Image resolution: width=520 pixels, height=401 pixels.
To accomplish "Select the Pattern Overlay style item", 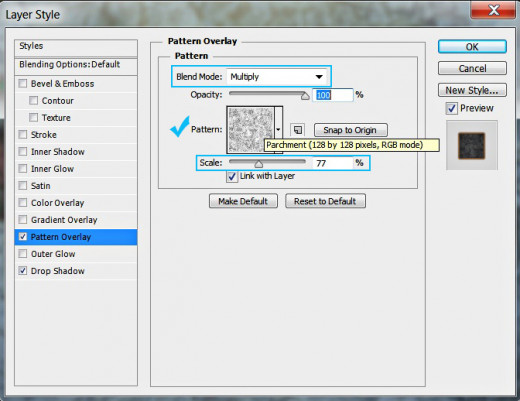I will [x=76, y=237].
